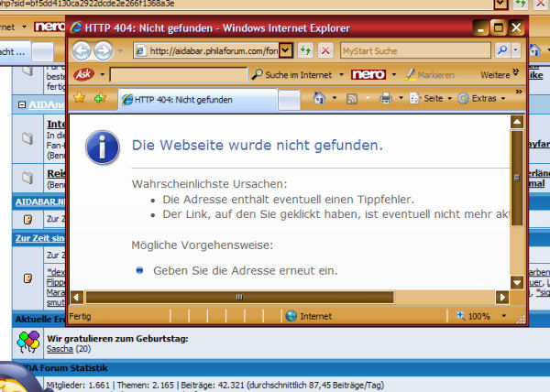Click the Suche im Internet button
Image resolution: width=550 pixels, height=392 pixels.
click(x=292, y=73)
